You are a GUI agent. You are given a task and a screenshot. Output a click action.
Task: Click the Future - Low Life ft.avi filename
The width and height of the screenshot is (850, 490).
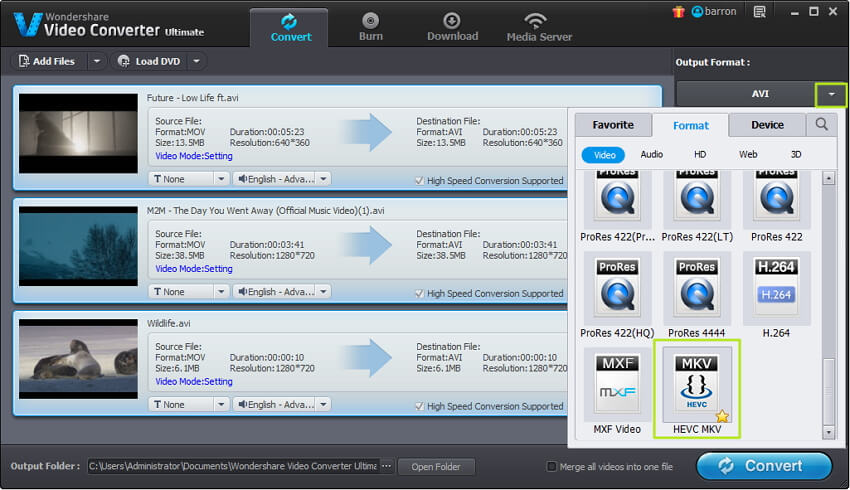point(192,98)
